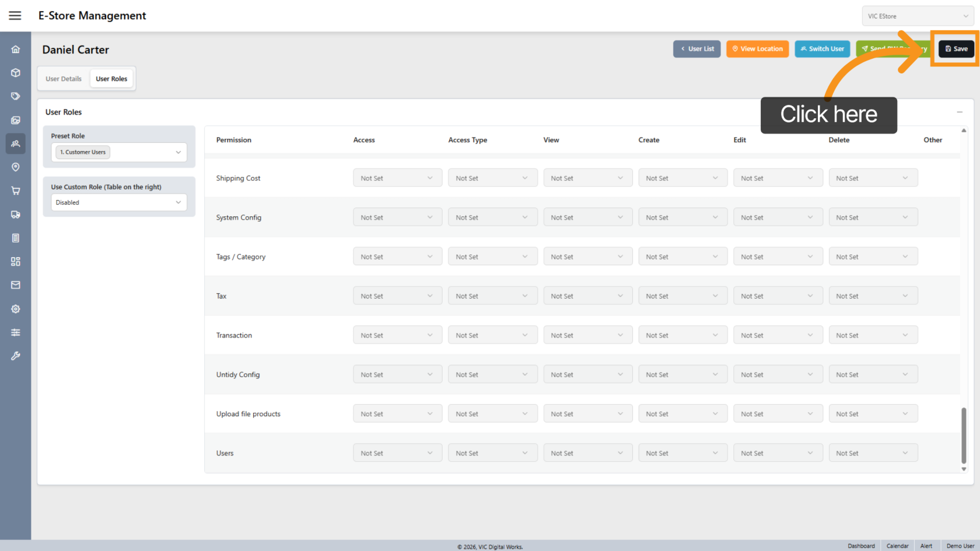Expand the Use Custom Role dropdown
Viewport: 980px width, 551px height.
pos(119,202)
